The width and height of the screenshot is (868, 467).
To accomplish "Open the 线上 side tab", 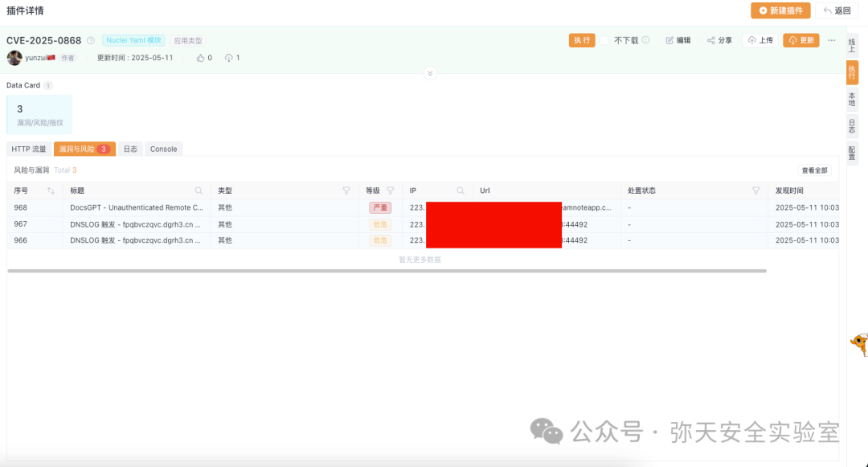I will click(x=852, y=45).
